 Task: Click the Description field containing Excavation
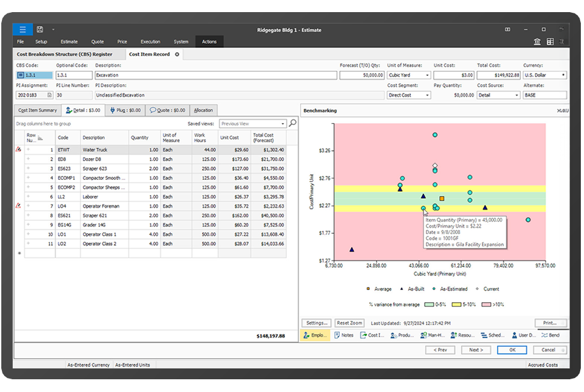pos(216,75)
